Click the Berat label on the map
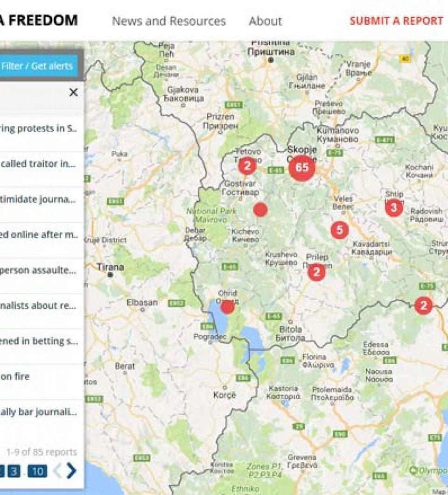448x495 pixels. [125, 366]
